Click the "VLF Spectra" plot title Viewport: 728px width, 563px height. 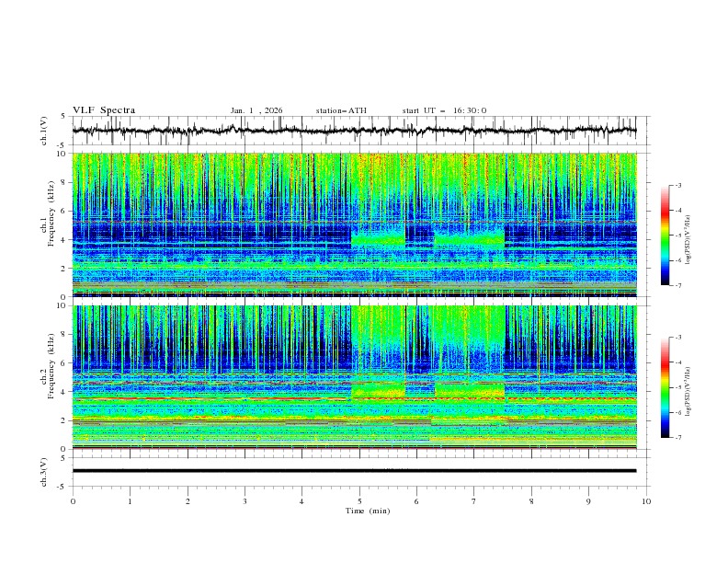[x=104, y=110]
